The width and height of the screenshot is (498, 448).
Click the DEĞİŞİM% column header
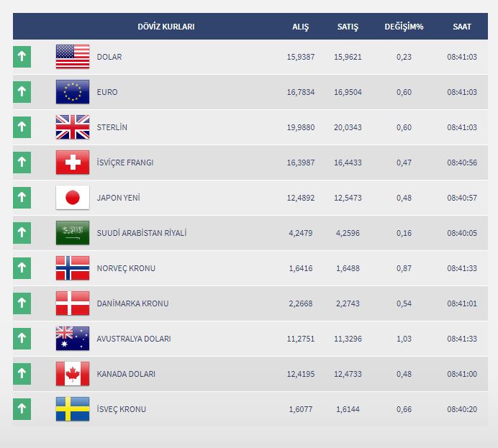(x=404, y=27)
